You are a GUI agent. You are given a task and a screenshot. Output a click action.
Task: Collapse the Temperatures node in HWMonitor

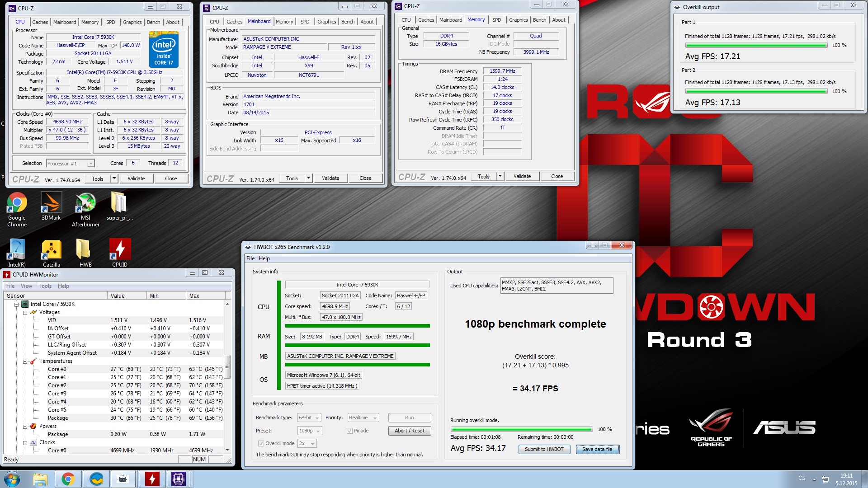pyautogui.click(x=25, y=361)
